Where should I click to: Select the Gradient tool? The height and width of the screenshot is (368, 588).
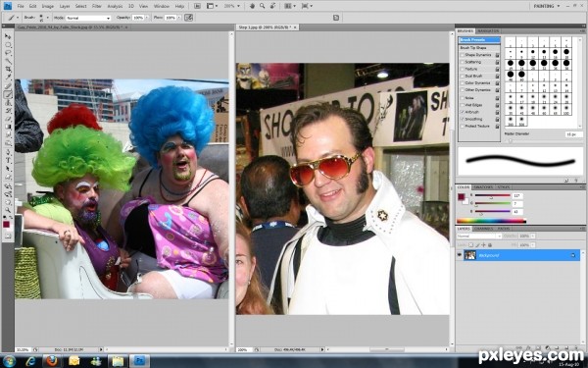pos(8,127)
